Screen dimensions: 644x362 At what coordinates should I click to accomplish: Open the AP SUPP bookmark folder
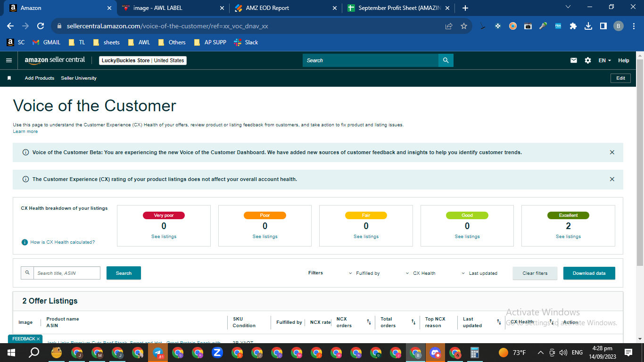click(x=210, y=42)
